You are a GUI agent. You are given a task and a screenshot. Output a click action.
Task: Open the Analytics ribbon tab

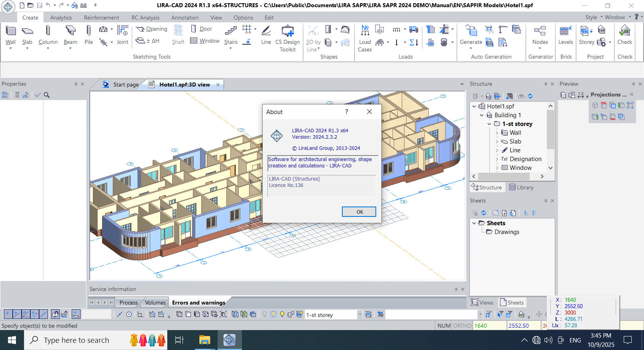pyautogui.click(x=61, y=18)
